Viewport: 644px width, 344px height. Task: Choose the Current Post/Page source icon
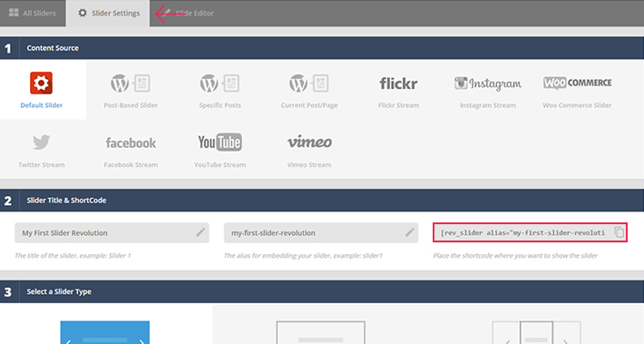[x=309, y=84]
